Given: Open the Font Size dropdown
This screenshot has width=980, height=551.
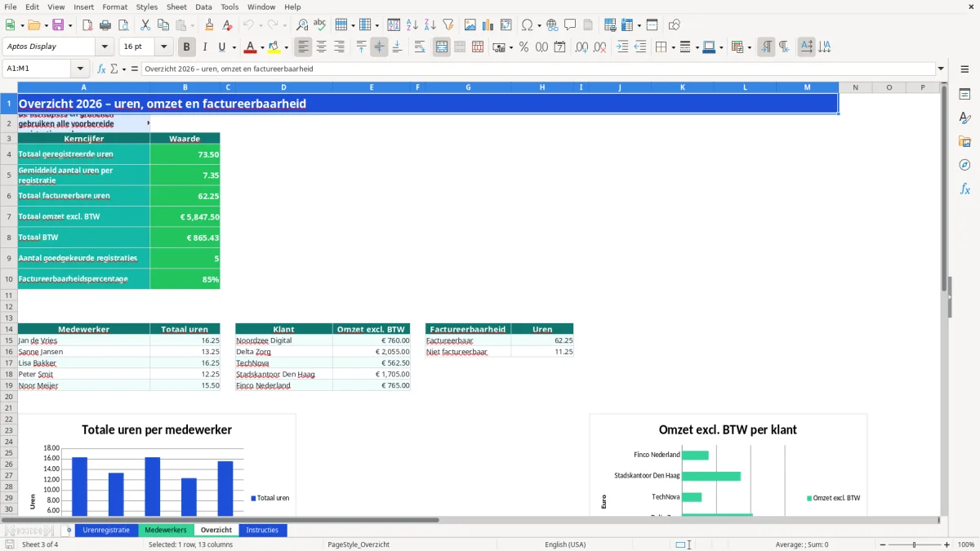Looking at the screenshot, I should (164, 47).
